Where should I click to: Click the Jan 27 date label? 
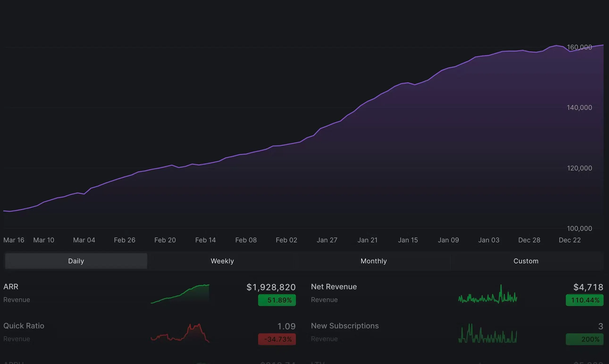tap(327, 240)
